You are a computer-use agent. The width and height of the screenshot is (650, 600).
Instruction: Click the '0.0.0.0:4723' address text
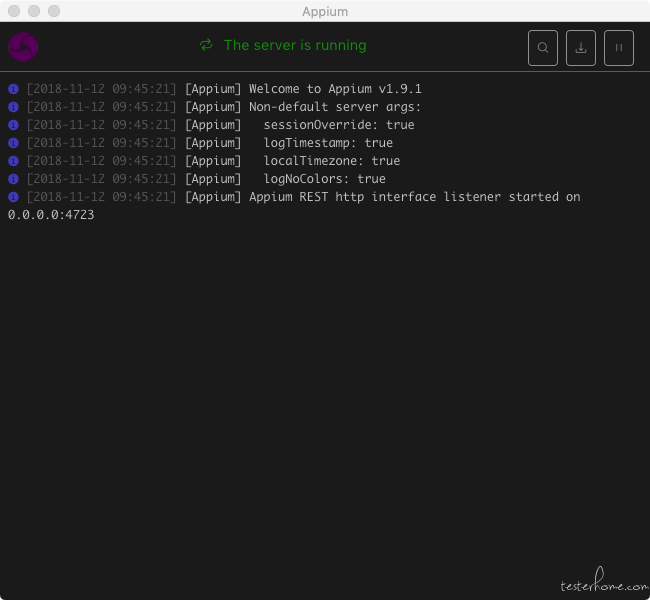(51, 215)
